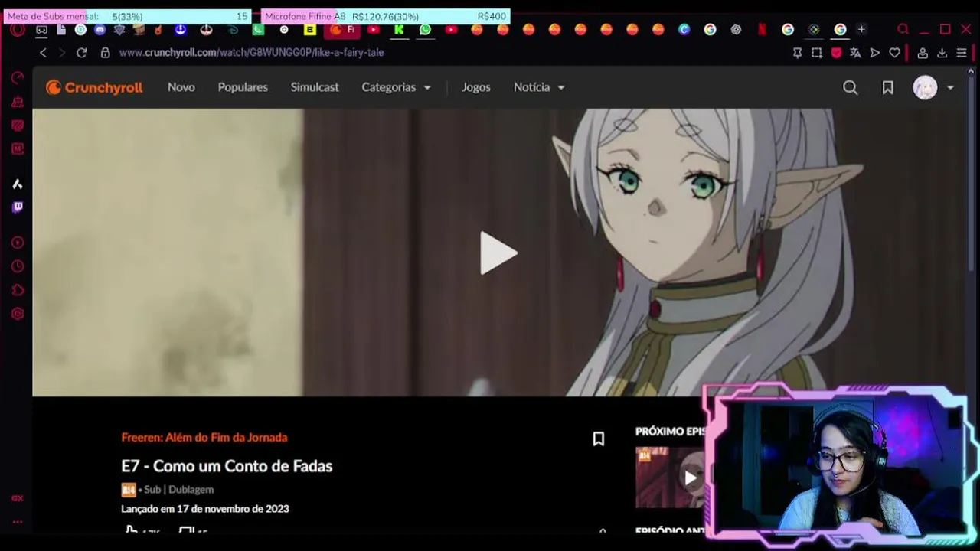Open the Twitch sidebar panel
The width and height of the screenshot is (980, 551).
point(18,207)
